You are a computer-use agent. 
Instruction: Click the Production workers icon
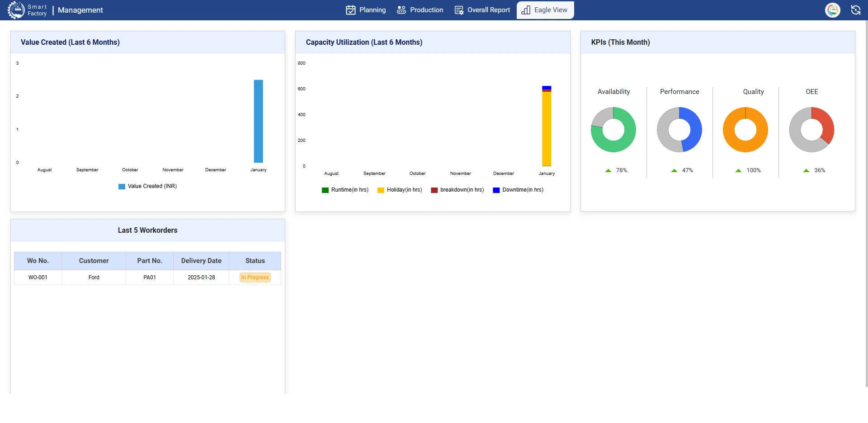coord(401,10)
